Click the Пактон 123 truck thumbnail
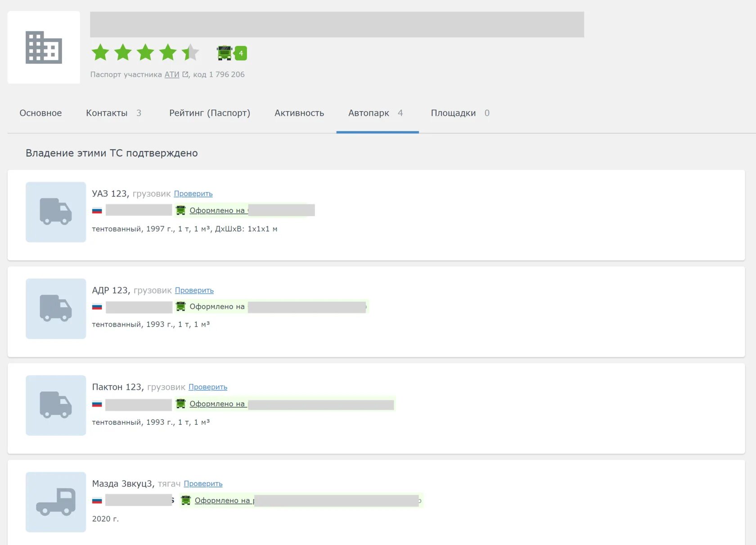Viewport: 756px width, 545px height. pos(56,405)
